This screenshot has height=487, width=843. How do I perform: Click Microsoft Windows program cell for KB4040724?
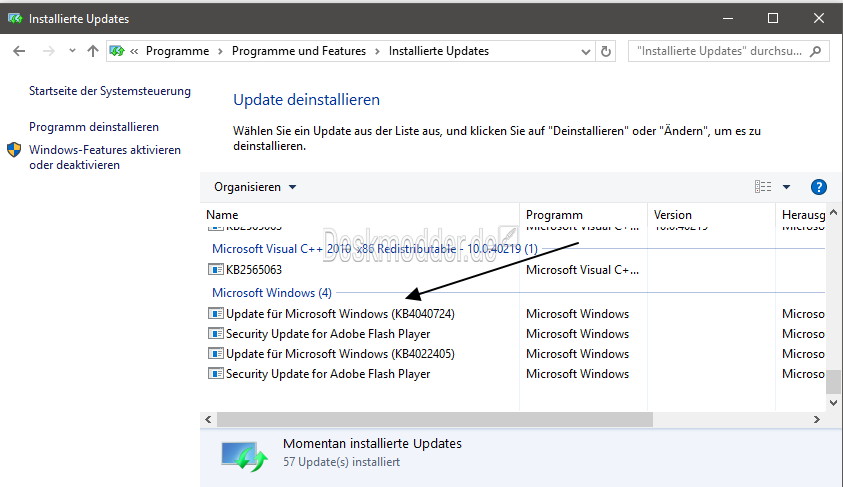pyautogui.click(x=577, y=314)
